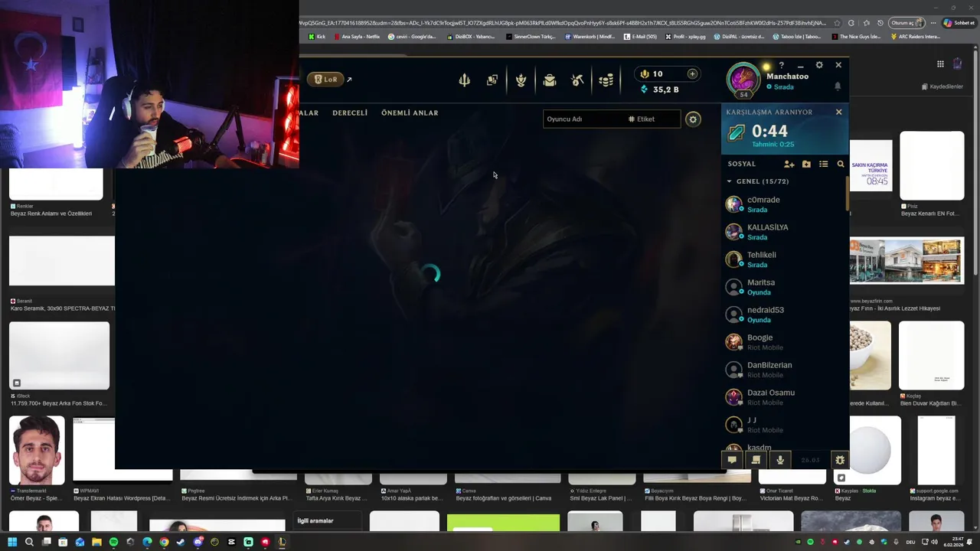Click the Oyuncu Adı search field
This screenshot has width=980, height=551.
(583, 119)
